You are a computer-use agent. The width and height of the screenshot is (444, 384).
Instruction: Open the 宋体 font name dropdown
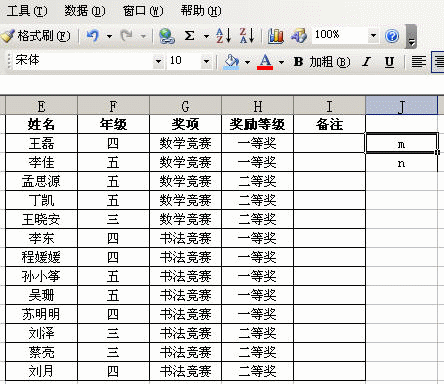click(x=158, y=62)
